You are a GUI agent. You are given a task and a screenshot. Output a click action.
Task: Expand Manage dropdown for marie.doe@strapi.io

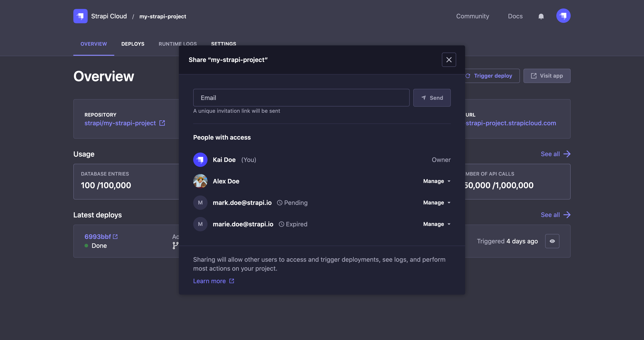point(436,224)
